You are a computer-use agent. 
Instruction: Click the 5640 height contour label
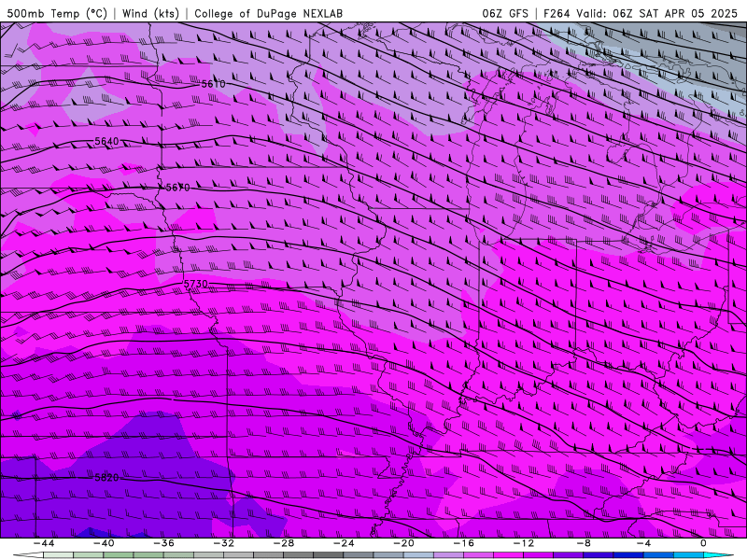click(x=106, y=142)
